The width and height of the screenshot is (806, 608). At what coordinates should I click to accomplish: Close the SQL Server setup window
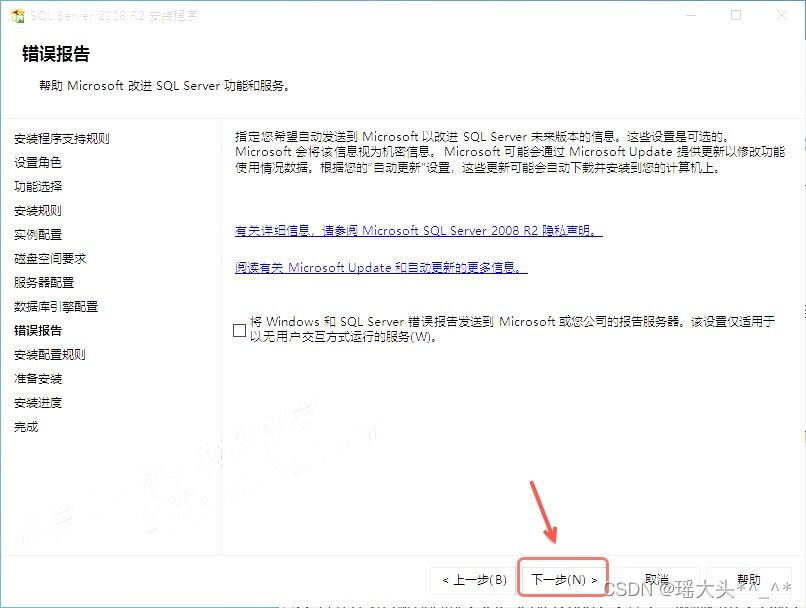pos(781,15)
